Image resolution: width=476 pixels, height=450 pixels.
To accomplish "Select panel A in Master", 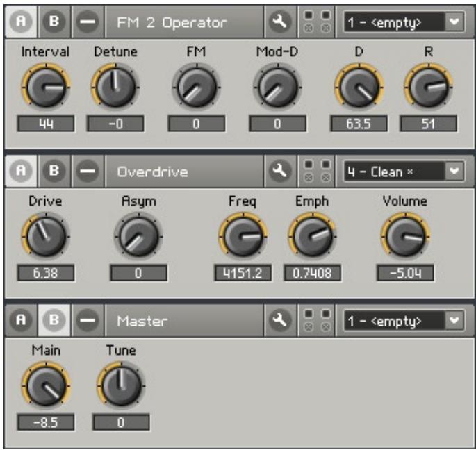I will coord(21,320).
